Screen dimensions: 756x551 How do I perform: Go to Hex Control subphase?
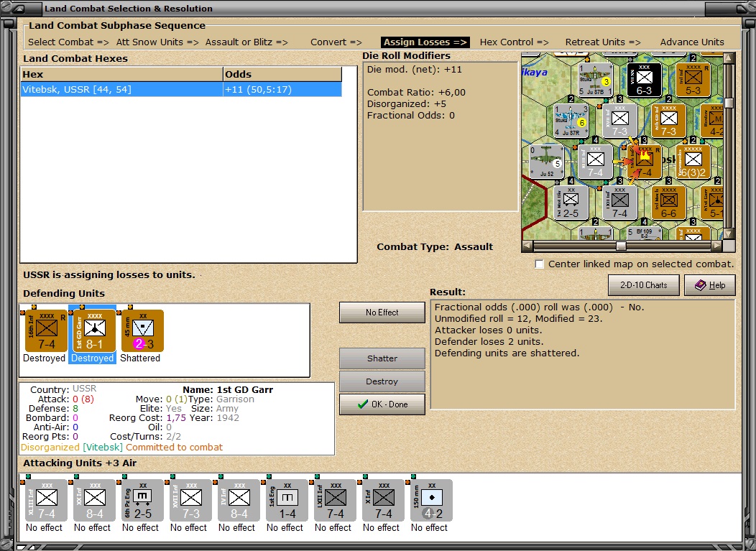point(514,42)
